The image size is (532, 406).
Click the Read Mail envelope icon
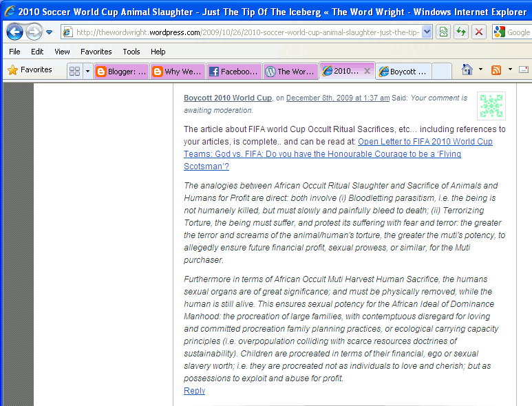tap(524, 70)
